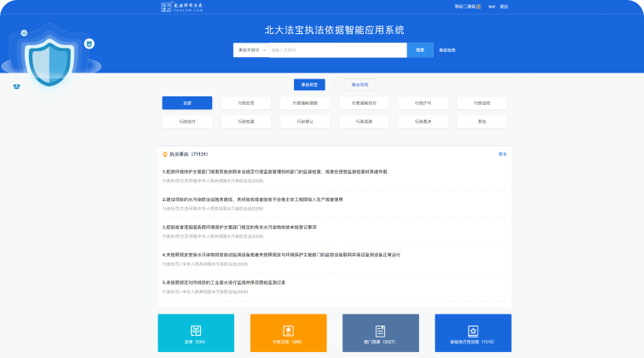Select the 全部 category filter

pos(187,103)
